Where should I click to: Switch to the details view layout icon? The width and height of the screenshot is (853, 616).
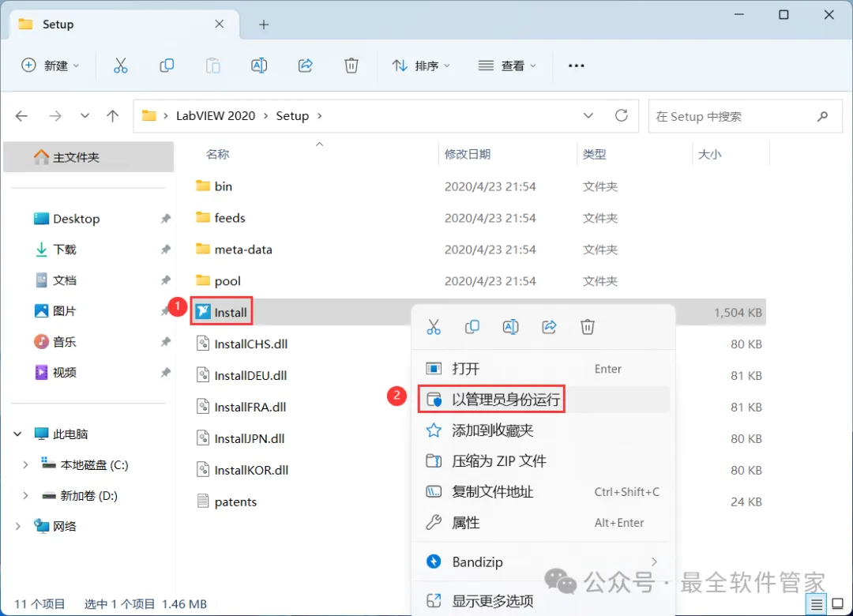point(817,604)
